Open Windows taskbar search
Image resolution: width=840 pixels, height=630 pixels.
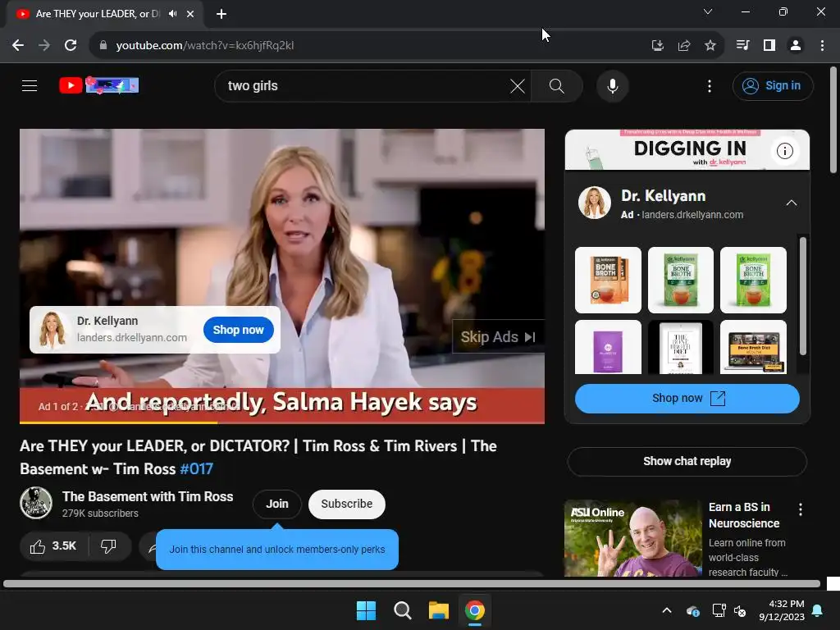pos(402,610)
